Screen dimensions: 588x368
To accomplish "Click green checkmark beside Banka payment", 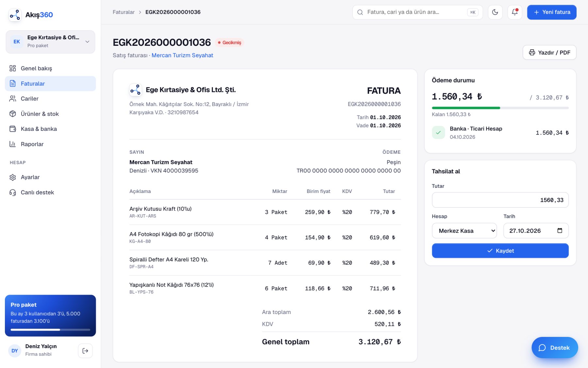I will 438,132.
